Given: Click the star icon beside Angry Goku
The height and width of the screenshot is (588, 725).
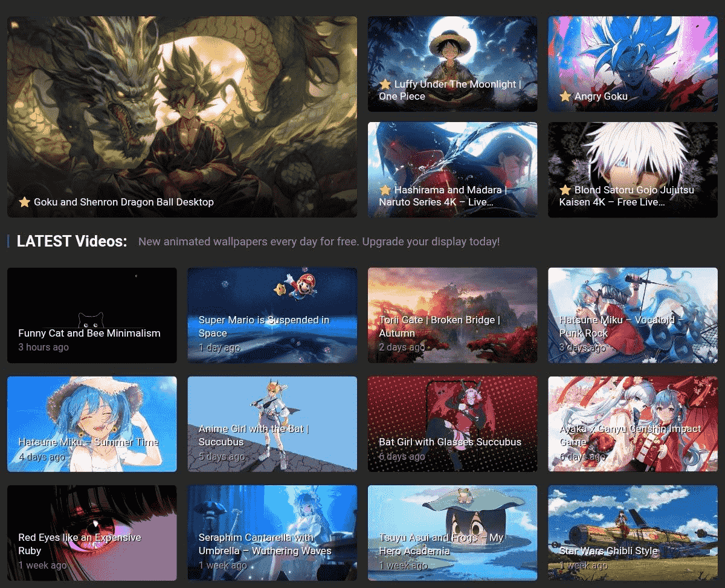Looking at the screenshot, I should click(565, 96).
